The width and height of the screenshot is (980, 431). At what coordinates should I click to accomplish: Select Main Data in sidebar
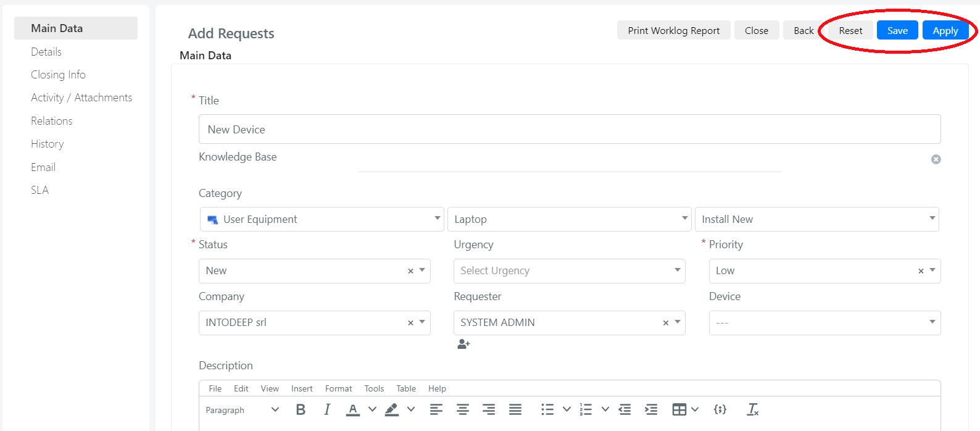click(76, 28)
